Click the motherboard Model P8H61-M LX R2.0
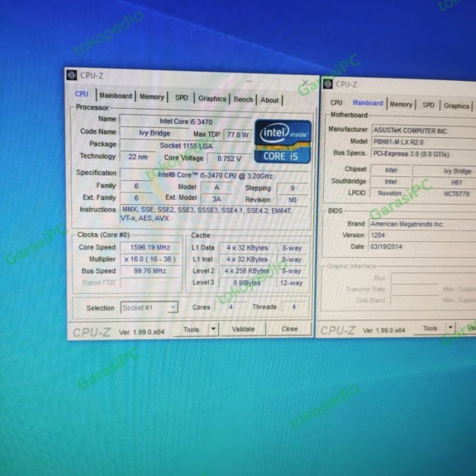476x476 pixels. point(424,142)
